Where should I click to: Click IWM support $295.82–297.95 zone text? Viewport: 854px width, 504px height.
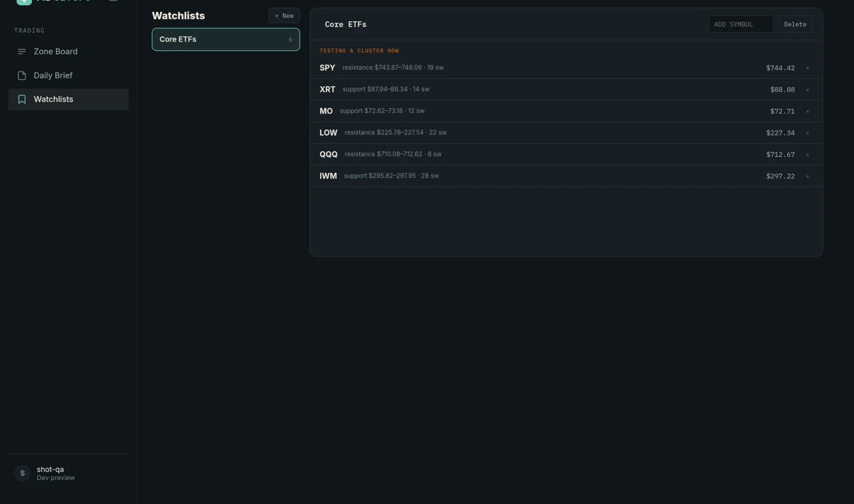[x=391, y=175]
